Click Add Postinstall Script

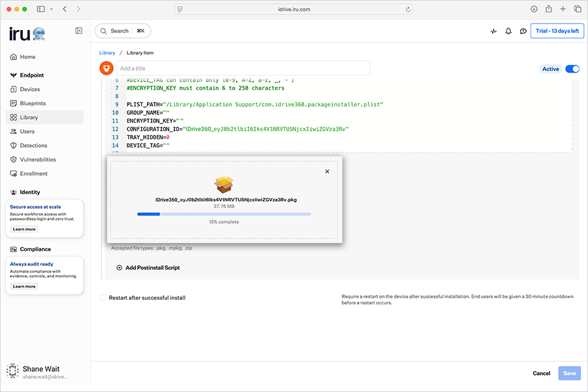153,267
